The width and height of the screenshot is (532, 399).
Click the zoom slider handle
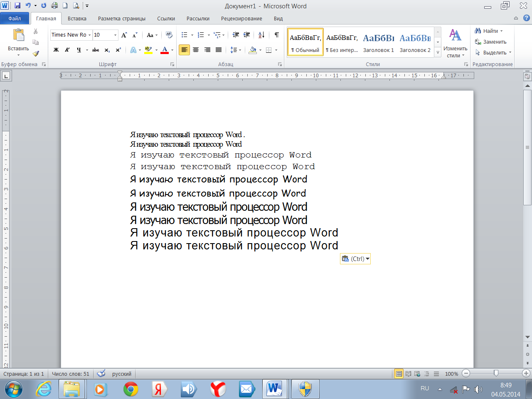[x=496, y=373]
